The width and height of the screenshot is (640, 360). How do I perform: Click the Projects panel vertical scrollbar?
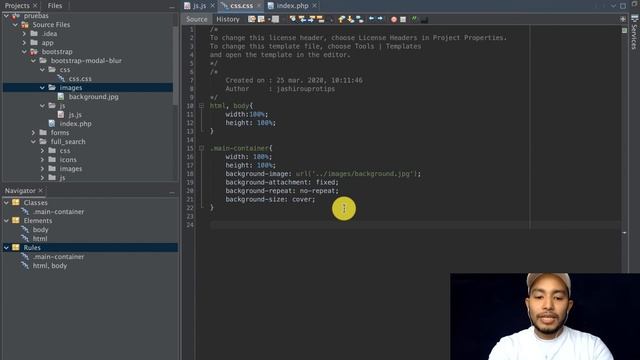(176, 65)
